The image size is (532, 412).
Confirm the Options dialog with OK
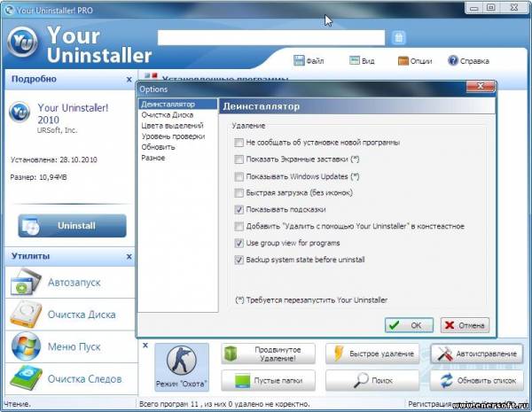pyautogui.click(x=409, y=325)
